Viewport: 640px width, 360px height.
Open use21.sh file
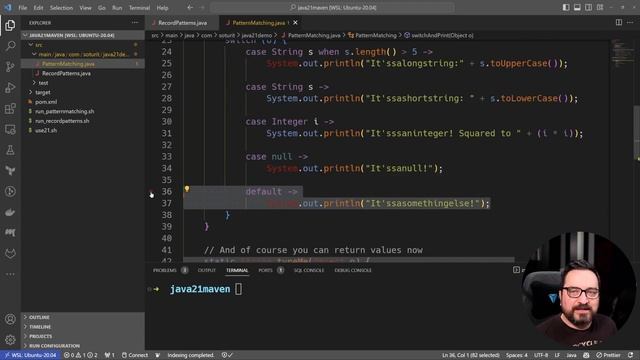83,131
